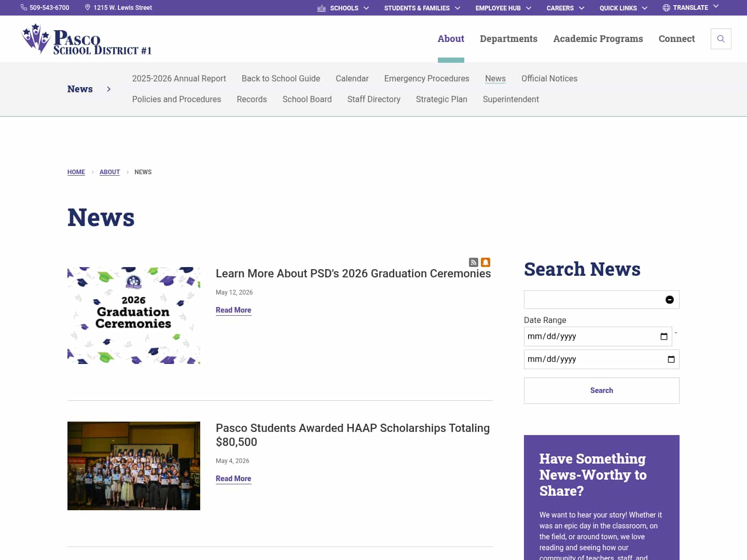Open the Connect main menu
The height and width of the screenshot is (560, 747).
tap(676, 39)
